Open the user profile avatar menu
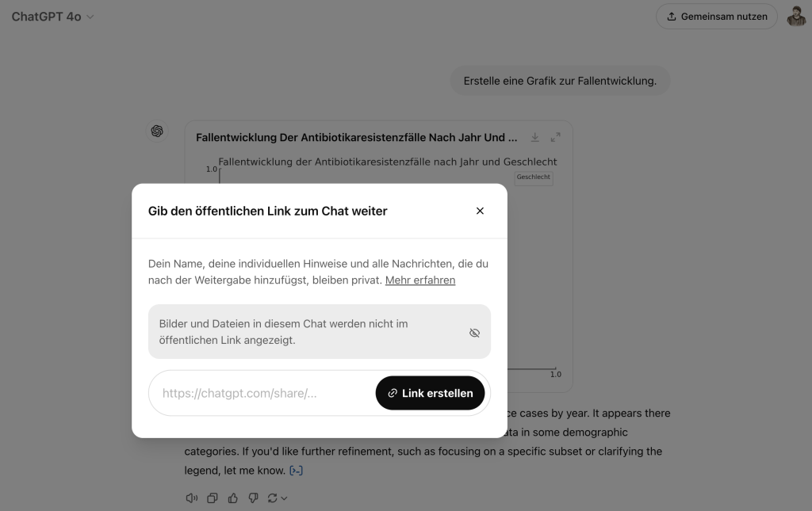 coord(796,16)
